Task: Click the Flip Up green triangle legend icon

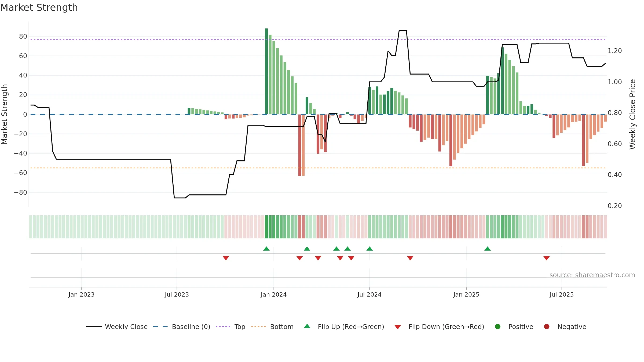Action: [x=307, y=326]
